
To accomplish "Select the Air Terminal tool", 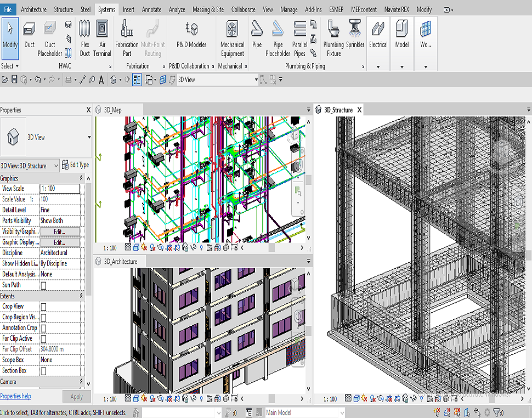I will click(102, 39).
